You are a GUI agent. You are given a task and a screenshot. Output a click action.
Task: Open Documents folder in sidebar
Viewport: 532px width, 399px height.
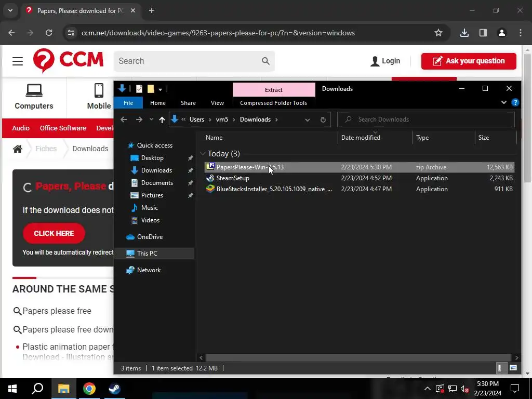click(x=157, y=183)
